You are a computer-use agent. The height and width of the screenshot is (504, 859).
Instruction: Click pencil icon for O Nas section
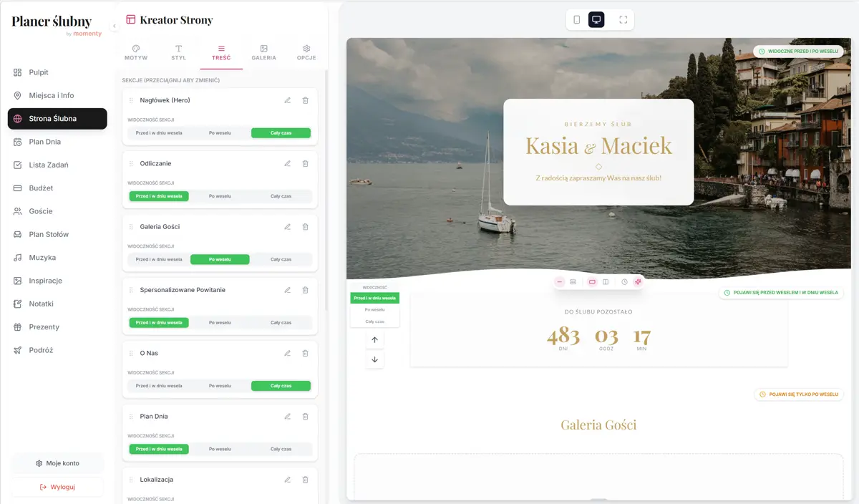[x=287, y=354]
